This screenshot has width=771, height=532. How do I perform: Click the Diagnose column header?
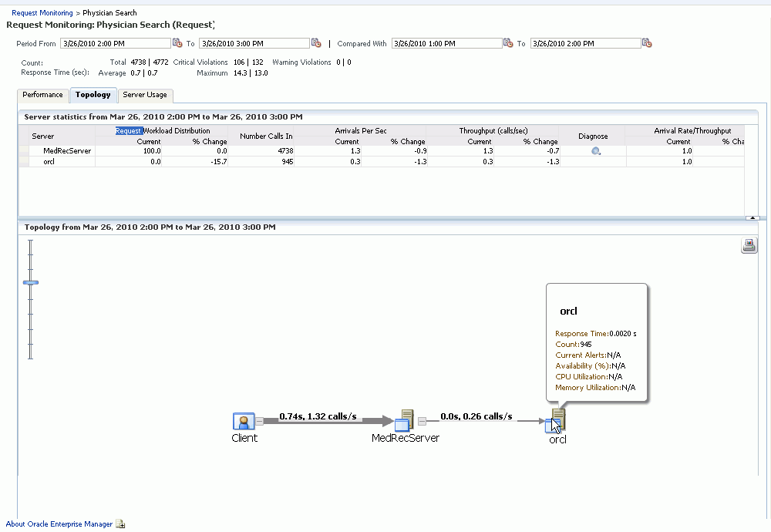[593, 136]
